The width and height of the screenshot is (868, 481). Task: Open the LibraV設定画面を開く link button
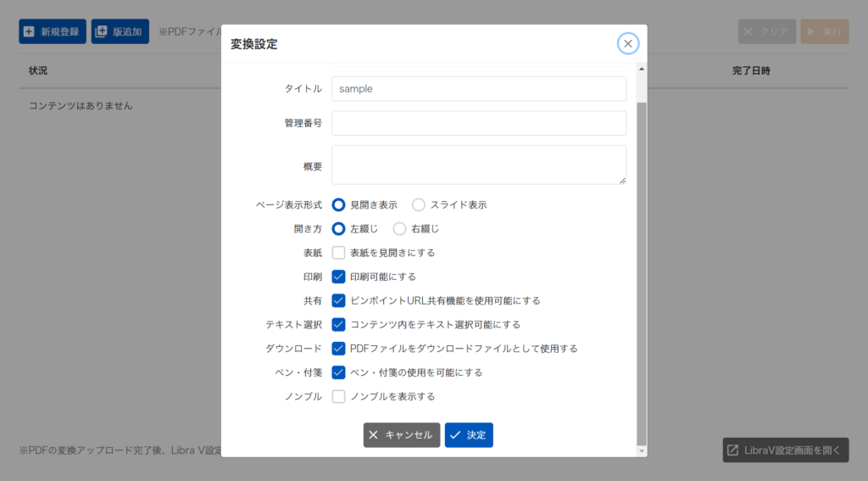tap(785, 450)
